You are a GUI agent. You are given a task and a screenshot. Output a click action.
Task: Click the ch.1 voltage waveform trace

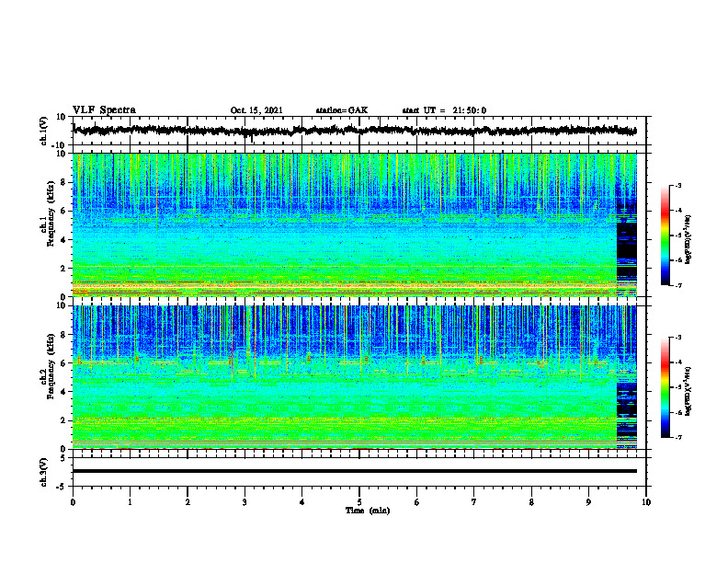tap(355, 131)
